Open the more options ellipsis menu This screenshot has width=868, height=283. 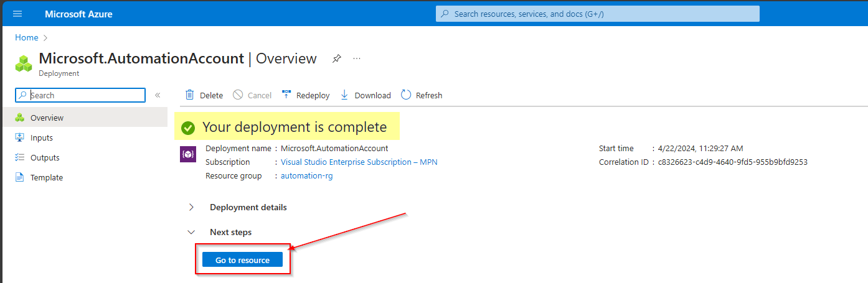[357, 58]
